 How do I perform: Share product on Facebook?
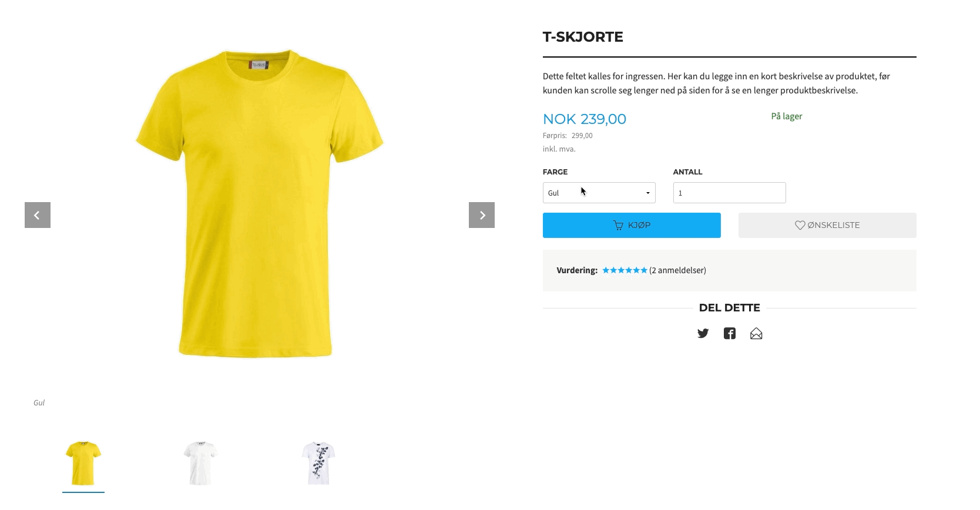730,334
